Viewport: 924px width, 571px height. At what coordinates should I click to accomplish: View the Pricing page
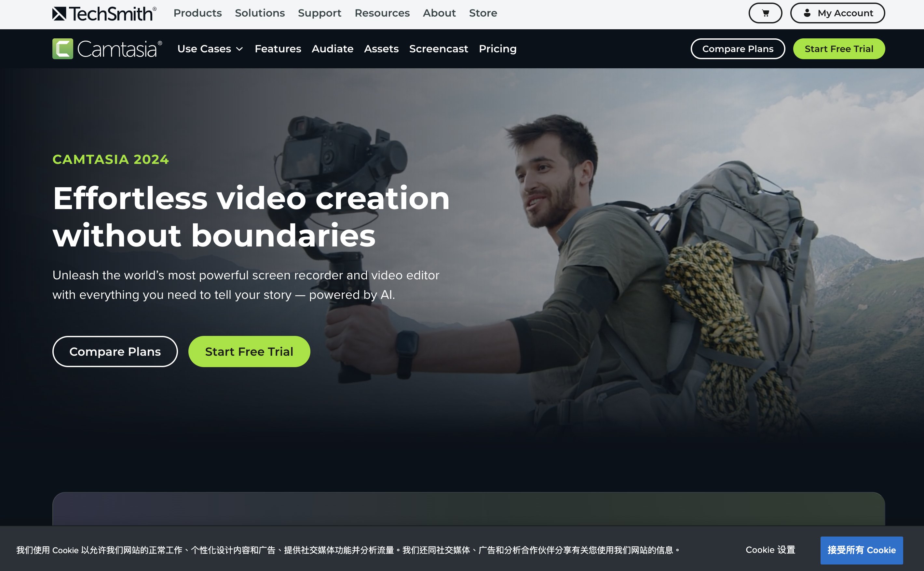(497, 49)
